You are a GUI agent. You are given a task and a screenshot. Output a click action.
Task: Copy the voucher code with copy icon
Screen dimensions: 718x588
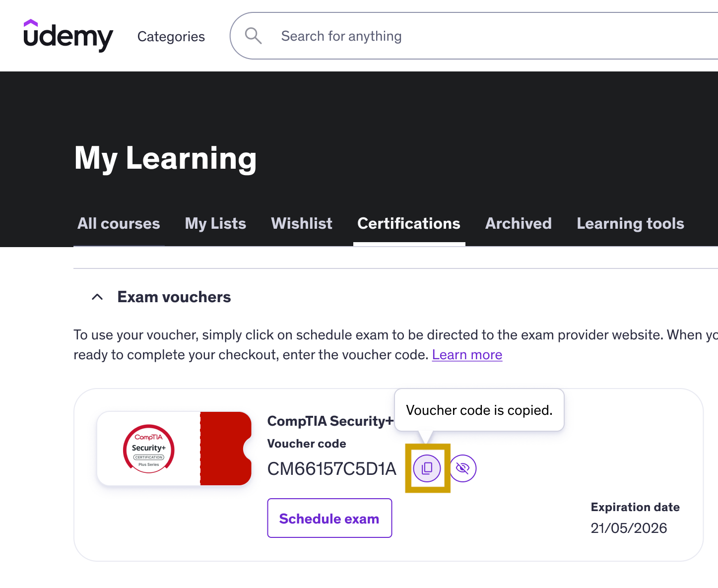(427, 468)
